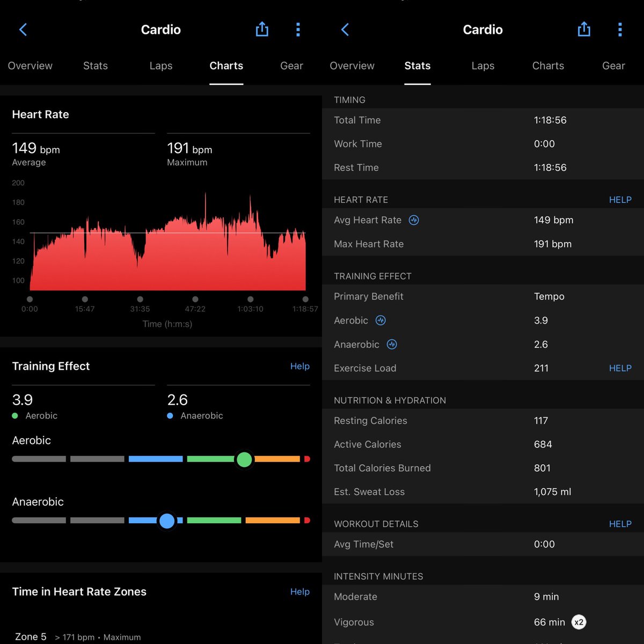Tap the green Aerobic training effect marker
The height and width of the screenshot is (644, 644).
[244, 459]
